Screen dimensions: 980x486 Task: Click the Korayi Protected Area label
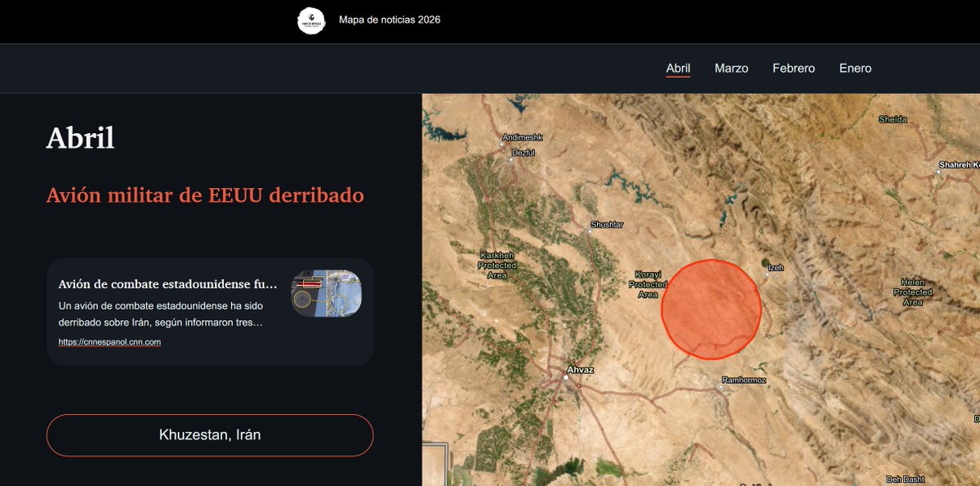tap(648, 284)
